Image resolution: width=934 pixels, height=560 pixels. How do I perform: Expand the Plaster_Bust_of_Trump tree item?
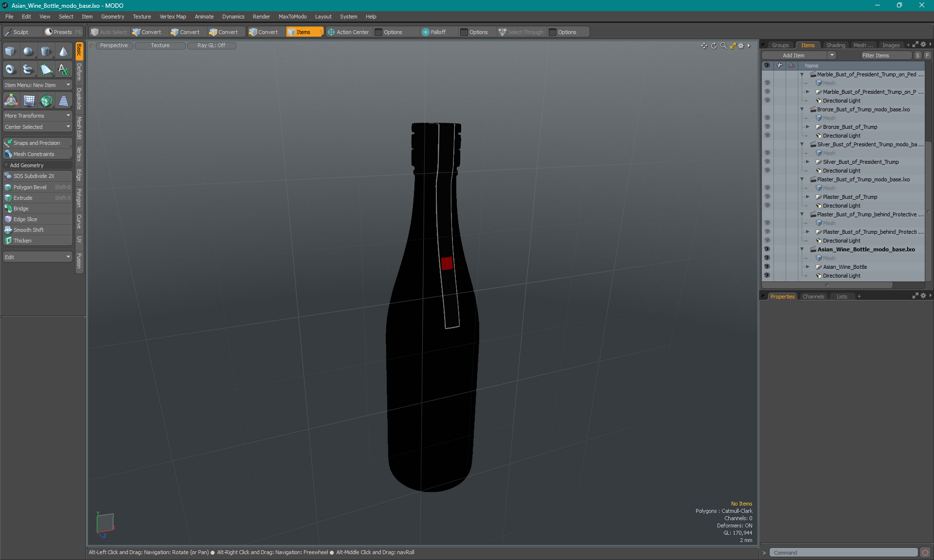[808, 197]
